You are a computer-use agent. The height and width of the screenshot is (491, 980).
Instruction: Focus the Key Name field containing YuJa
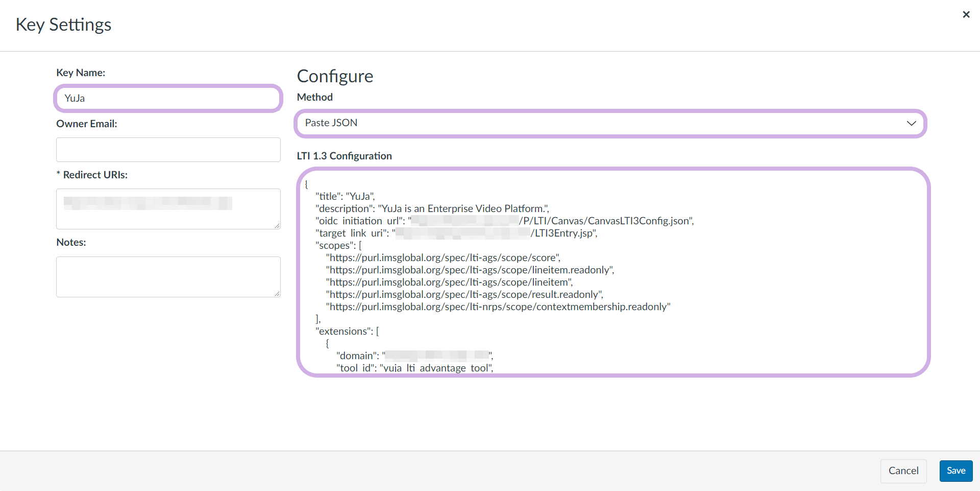[168, 98]
